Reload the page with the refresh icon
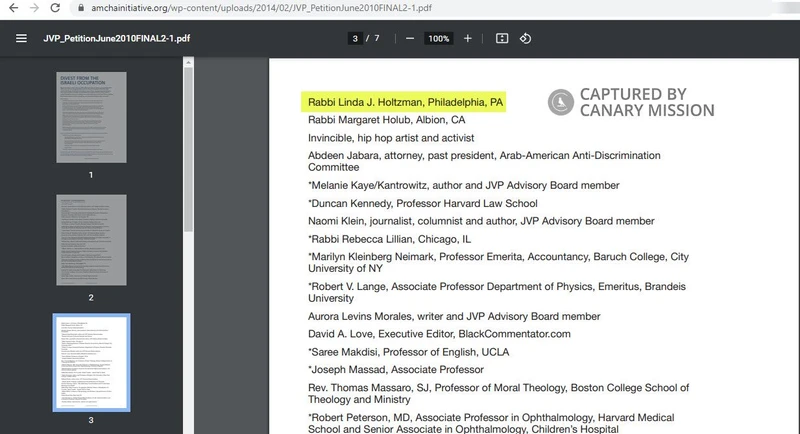Viewport: 800px width, 434px height. (x=55, y=8)
